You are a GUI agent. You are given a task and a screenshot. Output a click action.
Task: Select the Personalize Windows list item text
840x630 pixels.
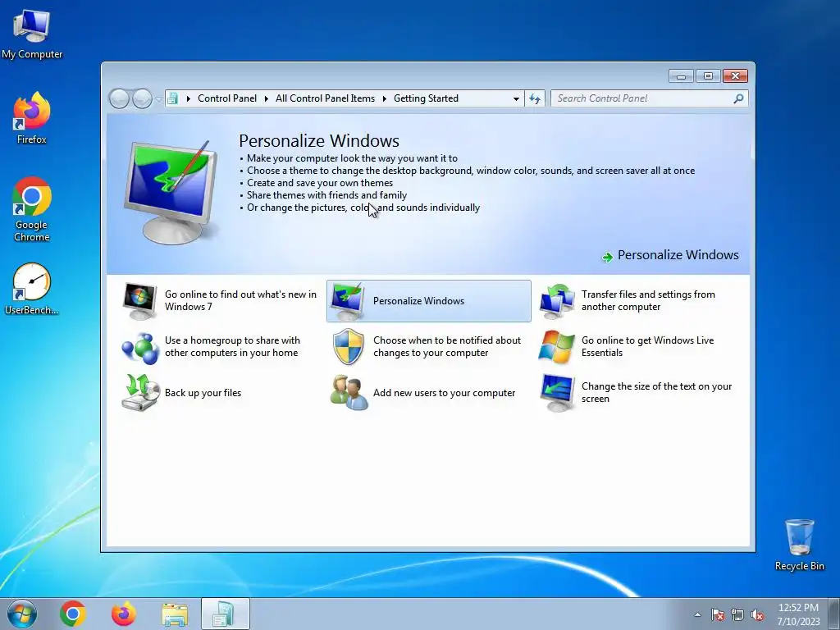[418, 301]
